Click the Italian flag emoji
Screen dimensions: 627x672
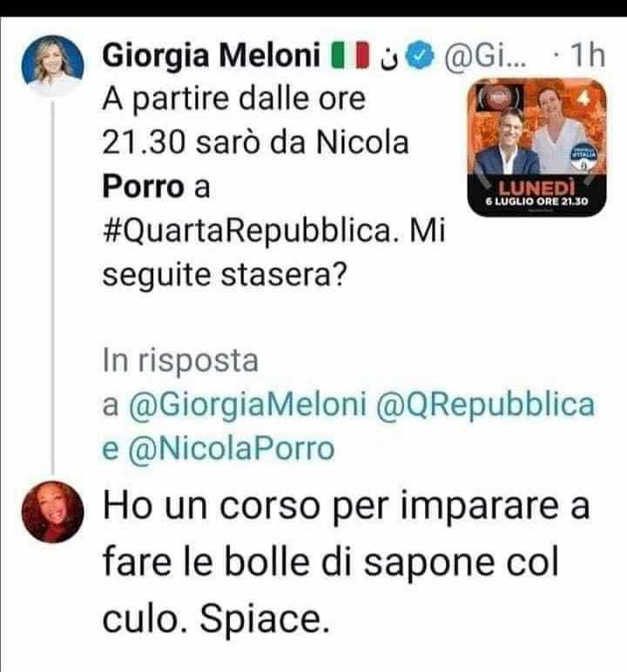tap(350, 56)
